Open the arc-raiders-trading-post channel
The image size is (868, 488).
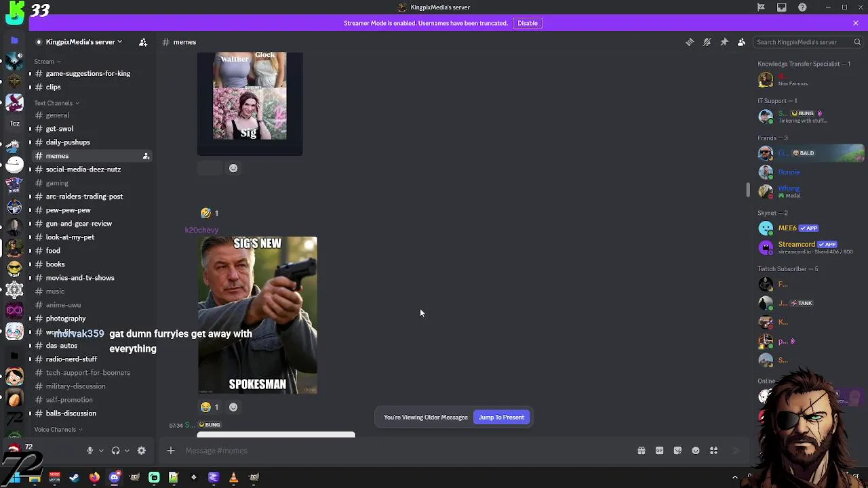(84, 197)
